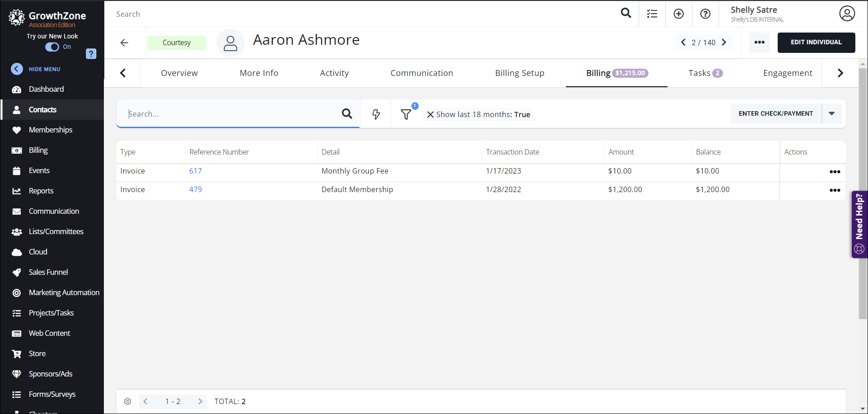
Task: Switch to the Billing Setup tab
Action: (x=519, y=73)
